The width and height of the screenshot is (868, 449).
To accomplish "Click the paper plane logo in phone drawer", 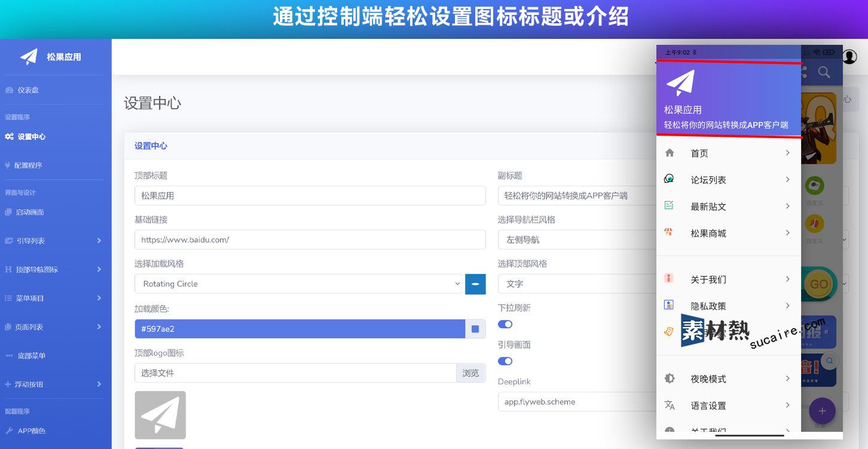I will [x=680, y=83].
